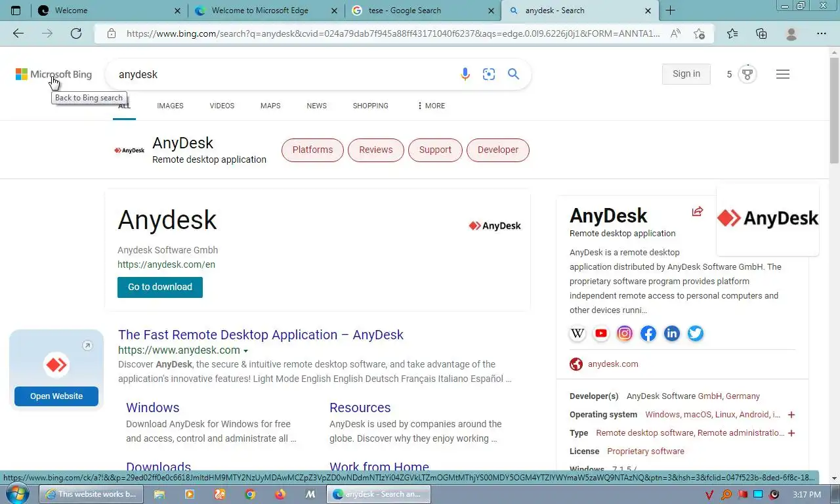
Task: Open The Fast Remote Desktop Application result
Action: 261,335
